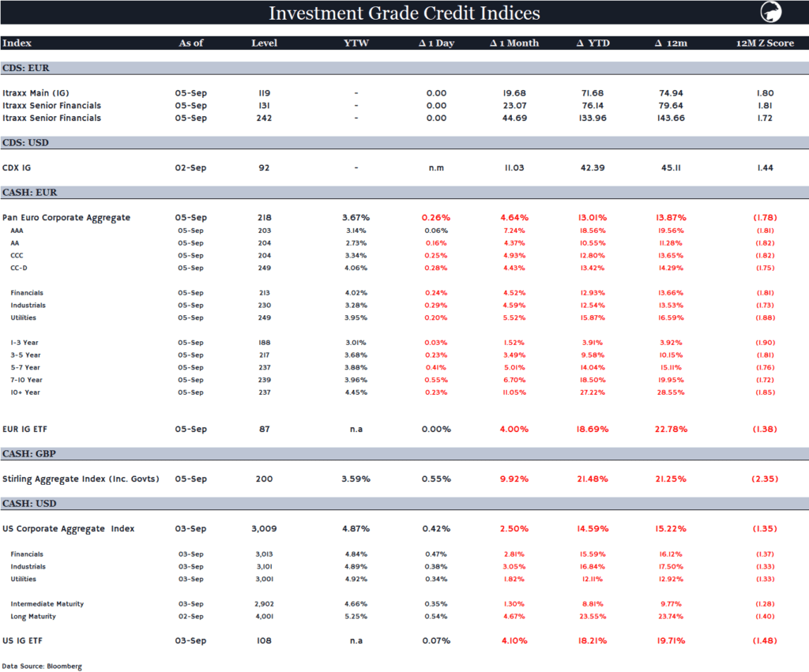The width and height of the screenshot is (809, 672).
Task: Click the 10+ Year maturity row label
Action: [x=24, y=392]
